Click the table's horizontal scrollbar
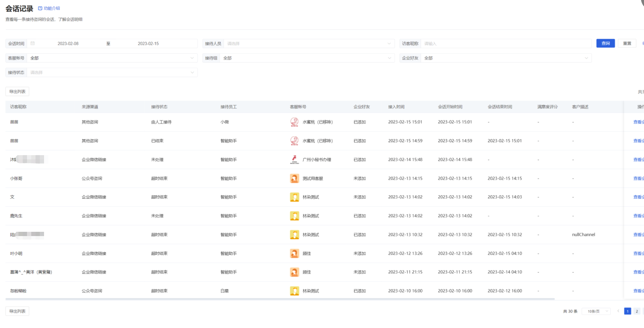This screenshot has width=644, height=328. coord(280,299)
